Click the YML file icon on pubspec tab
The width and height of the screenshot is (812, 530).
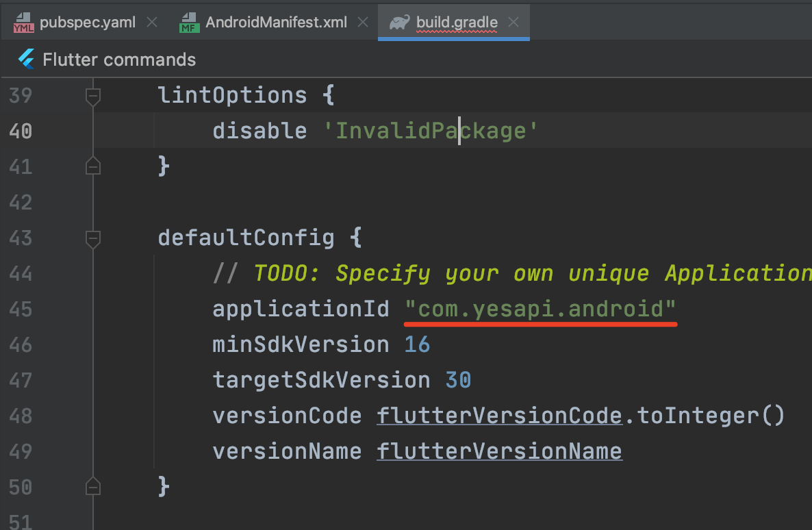tap(23, 23)
